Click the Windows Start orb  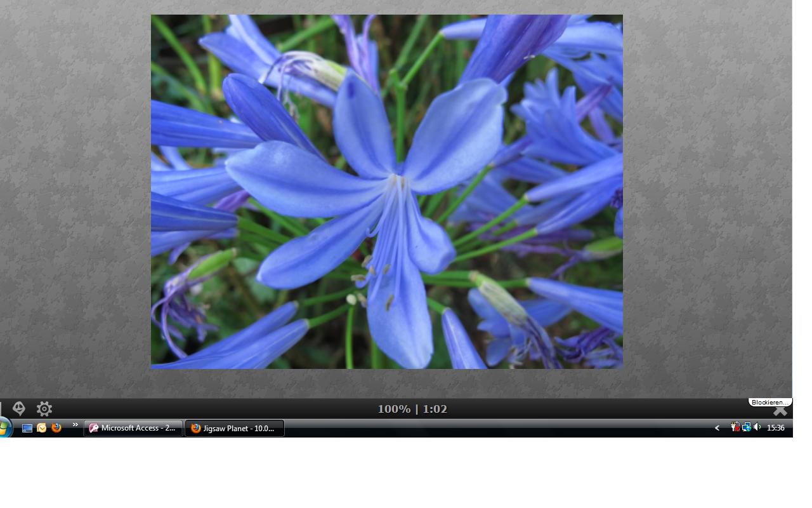4,428
